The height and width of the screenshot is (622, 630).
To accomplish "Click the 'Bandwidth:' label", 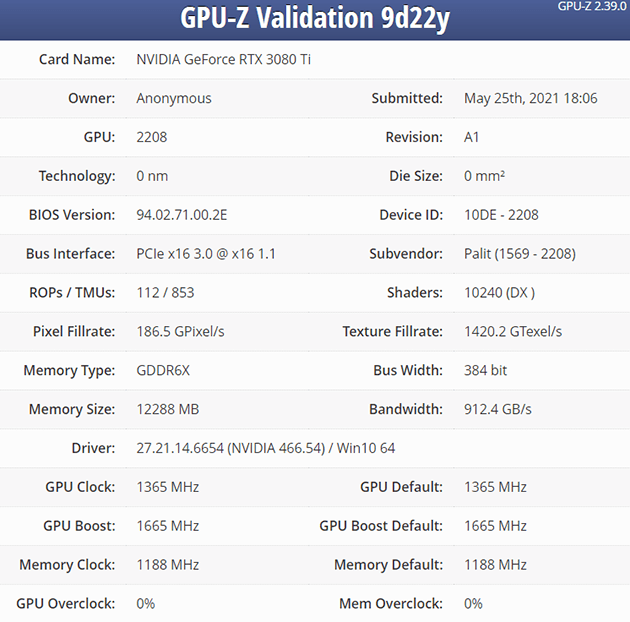I will [406, 409].
